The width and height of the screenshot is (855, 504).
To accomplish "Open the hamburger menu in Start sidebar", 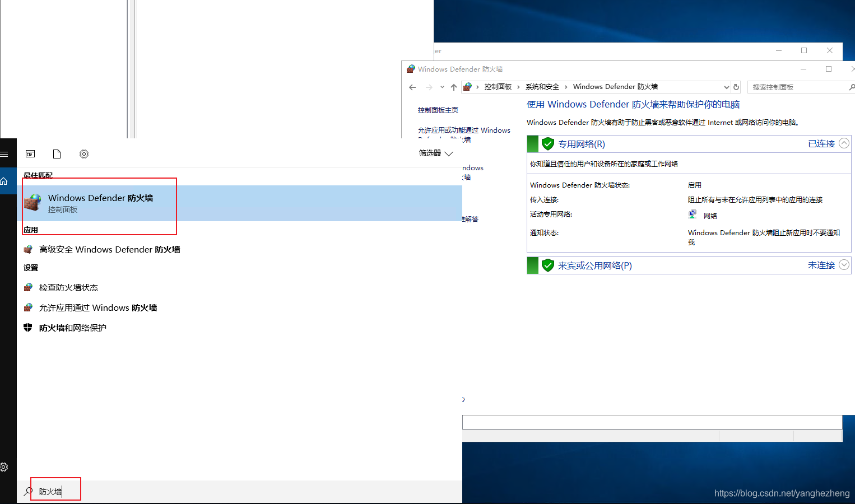I will [4, 154].
